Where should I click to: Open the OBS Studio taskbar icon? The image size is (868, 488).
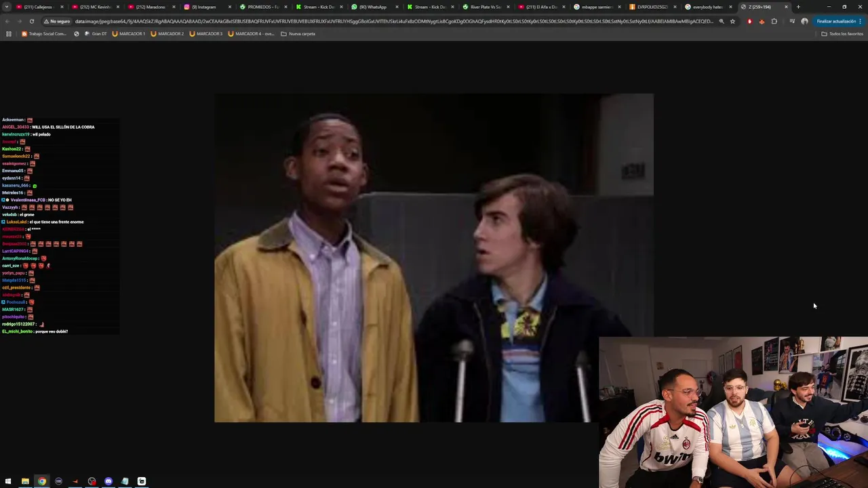(x=92, y=481)
